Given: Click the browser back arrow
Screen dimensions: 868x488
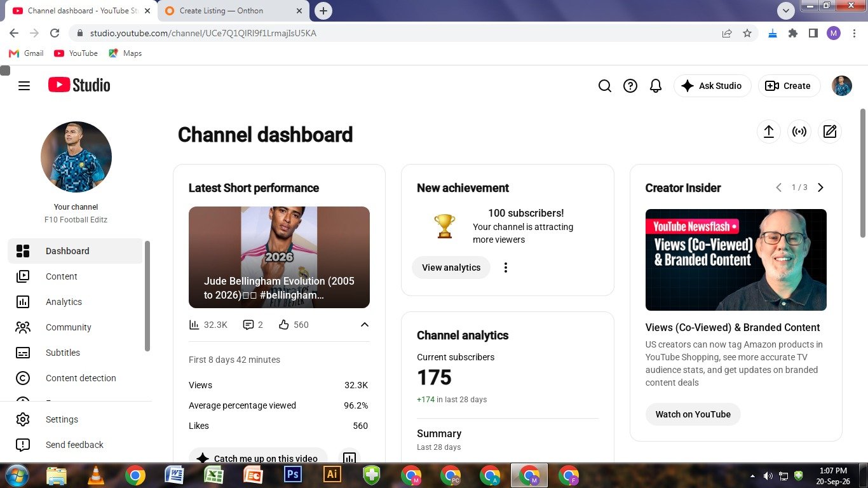Looking at the screenshot, I should (14, 33).
